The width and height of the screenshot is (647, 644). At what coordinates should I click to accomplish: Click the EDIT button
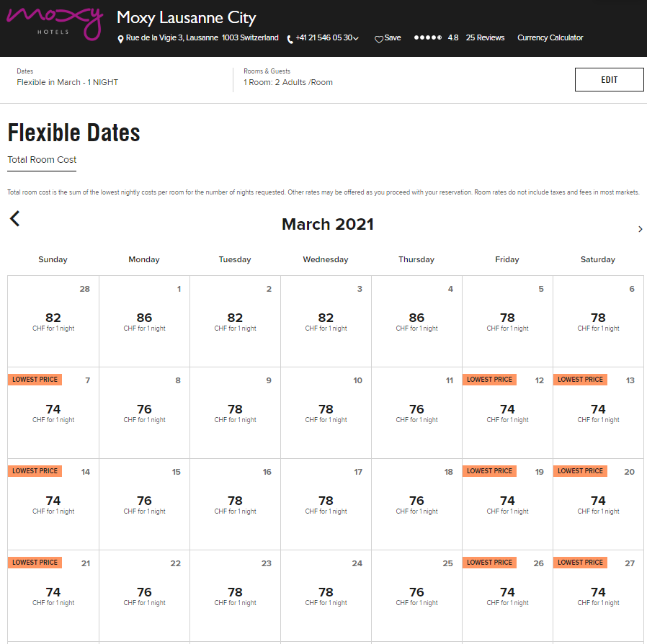point(609,80)
